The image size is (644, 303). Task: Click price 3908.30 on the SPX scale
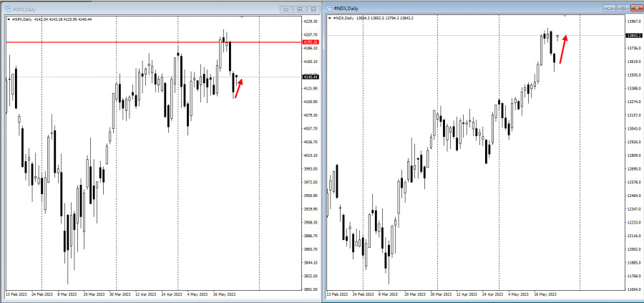coord(312,223)
